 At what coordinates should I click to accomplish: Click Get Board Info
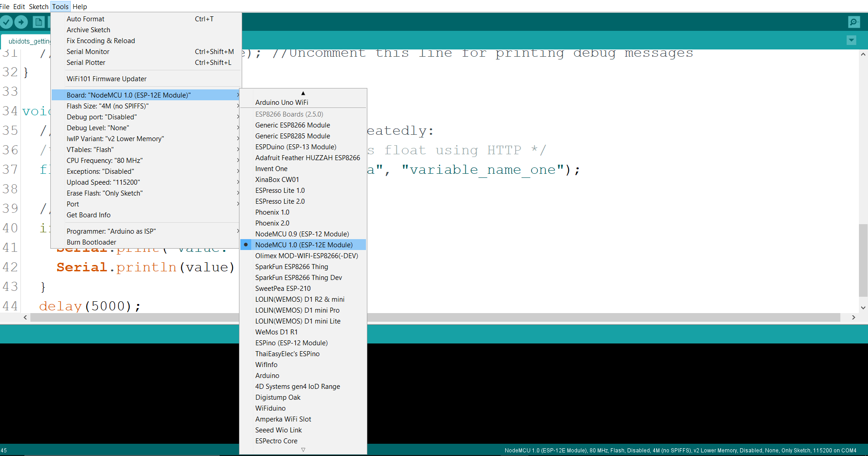[146, 215]
